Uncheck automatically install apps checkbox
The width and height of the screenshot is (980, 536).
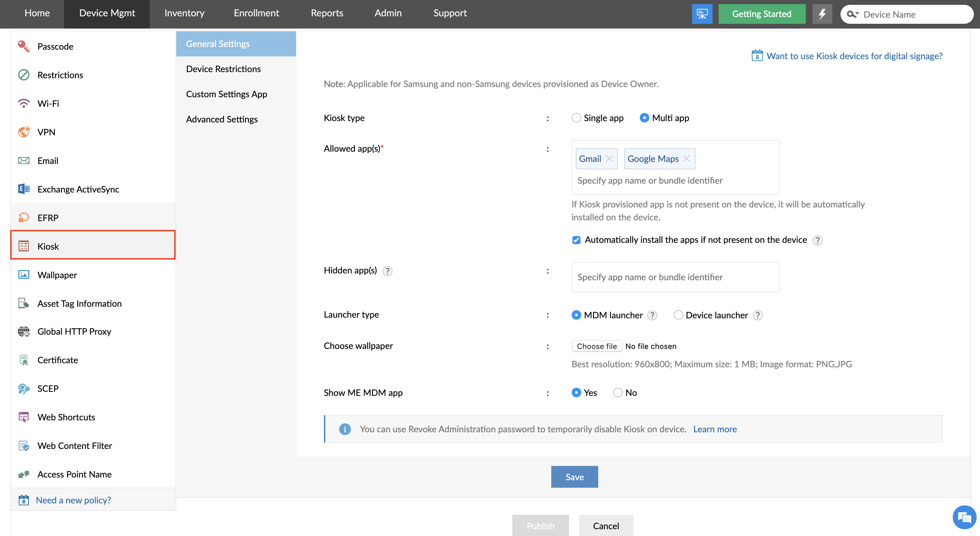576,240
